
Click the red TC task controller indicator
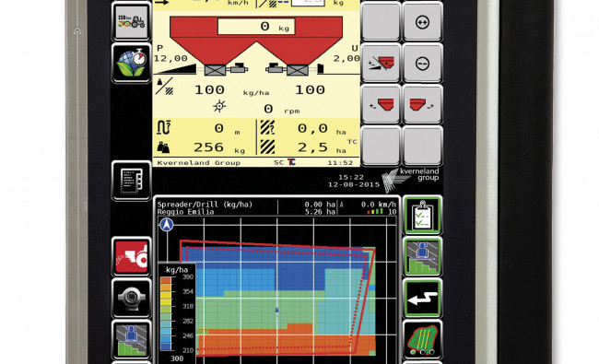tap(291, 162)
